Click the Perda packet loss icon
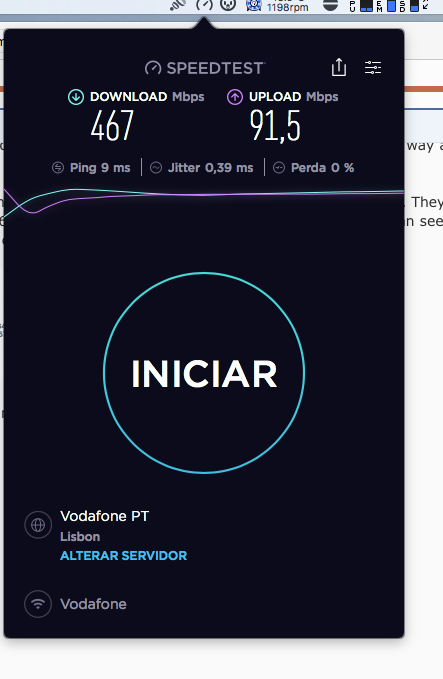Viewport: 443px width, 679px height. [x=279, y=168]
